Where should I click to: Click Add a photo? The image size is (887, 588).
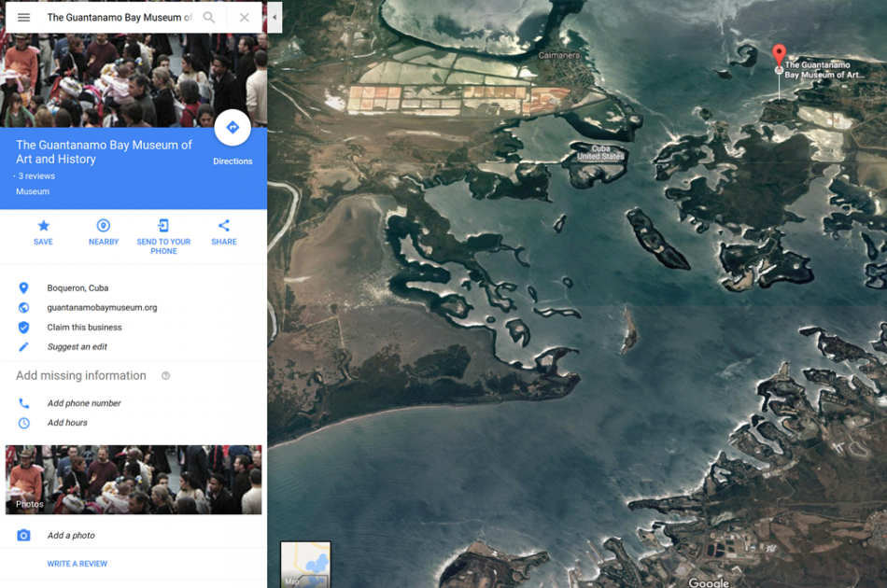click(x=71, y=535)
